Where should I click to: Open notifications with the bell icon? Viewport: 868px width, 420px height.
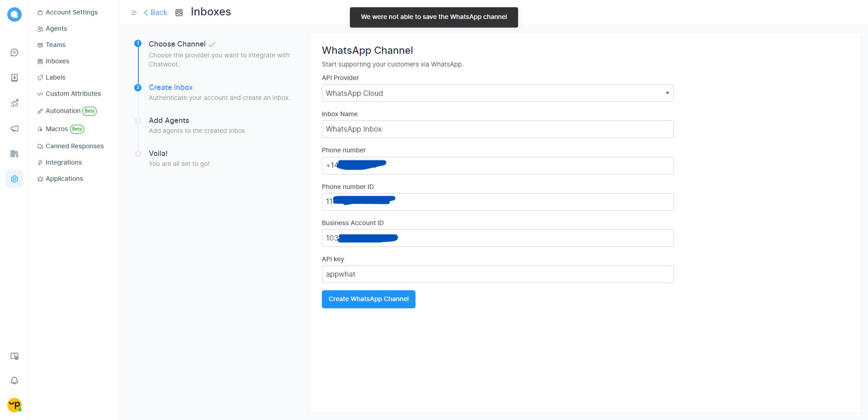coord(14,381)
